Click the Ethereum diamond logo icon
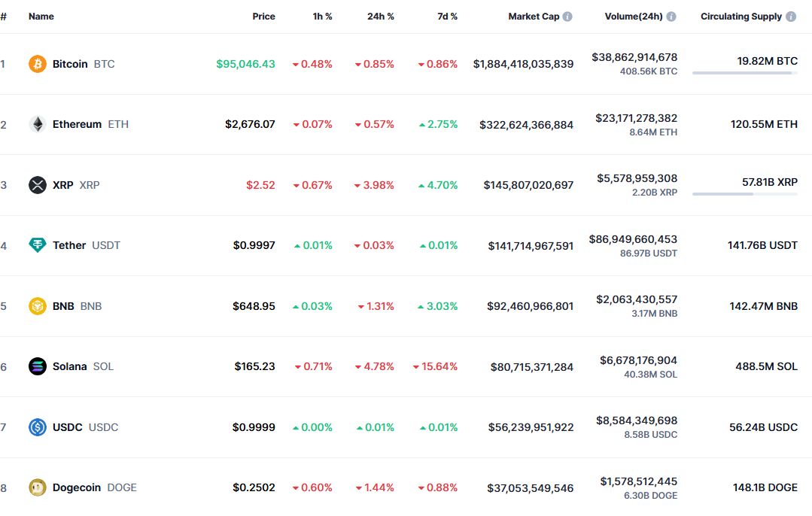This screenshot has height=516, width=812. click(x=38, y=124)
